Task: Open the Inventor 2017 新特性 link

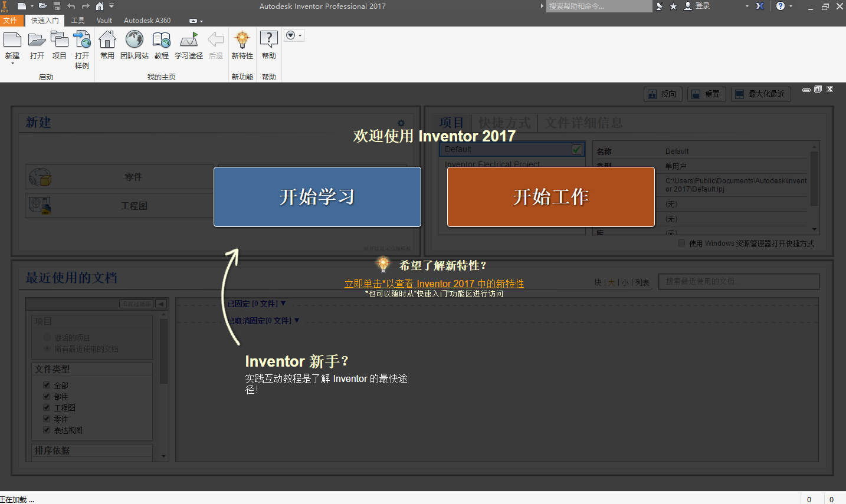Action: click(x=434, y=284)
